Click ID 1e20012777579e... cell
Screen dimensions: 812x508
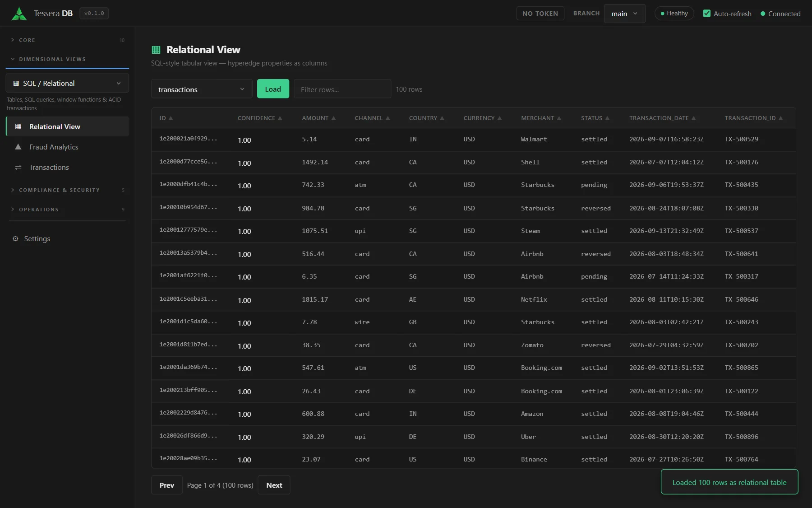[x=188, y=230]
